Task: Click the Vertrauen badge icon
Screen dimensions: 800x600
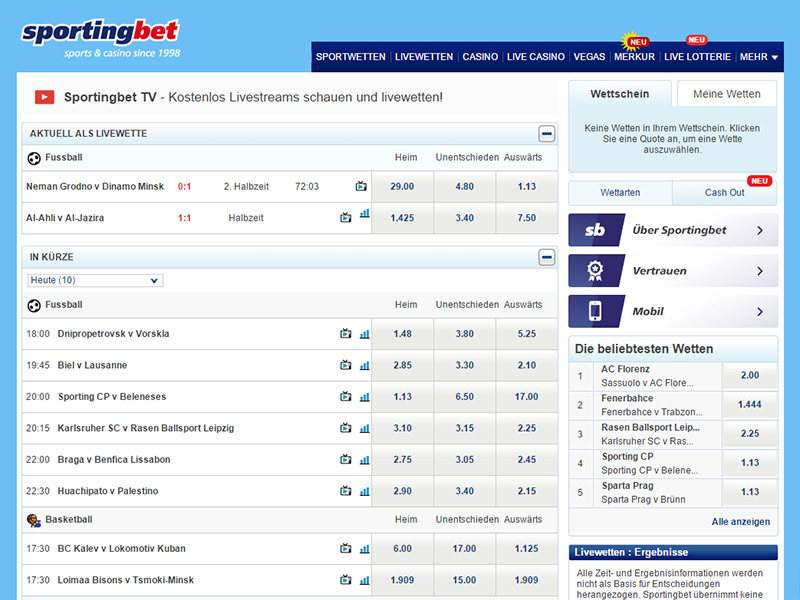Action: (596, 271)
